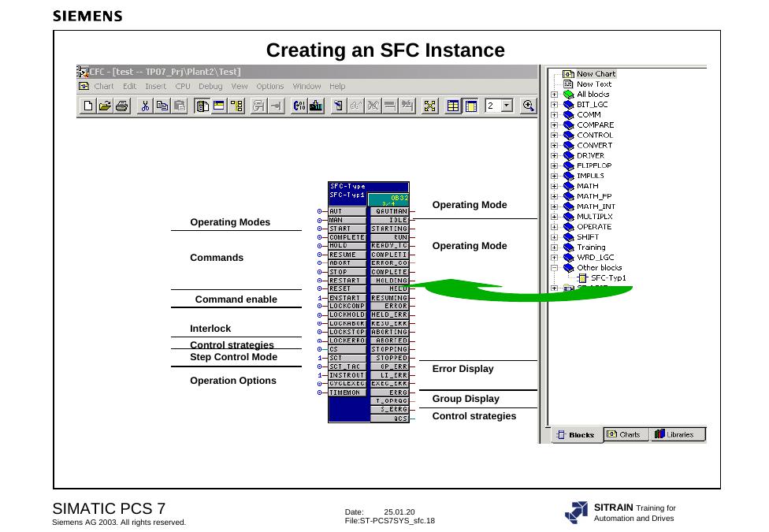Switch to the Blocks tab
769x532 pixels.
click(576, 435)
